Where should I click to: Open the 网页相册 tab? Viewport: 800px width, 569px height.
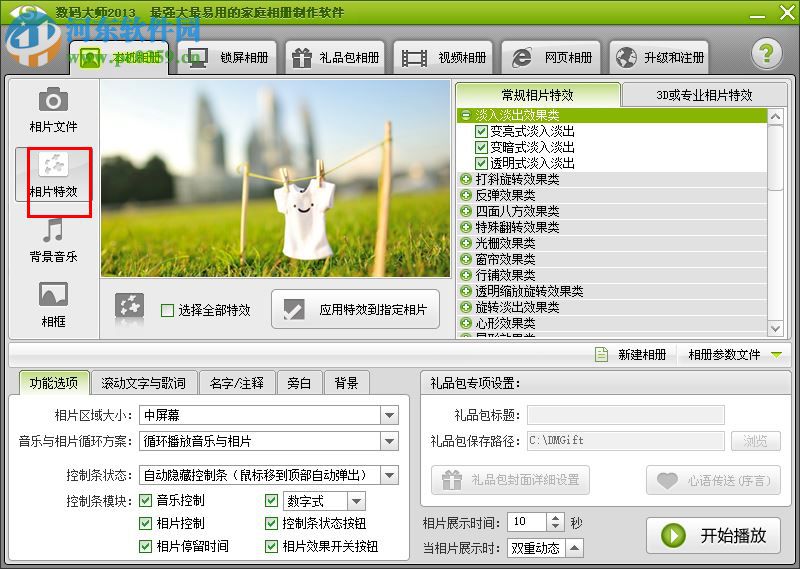[551, 58]
